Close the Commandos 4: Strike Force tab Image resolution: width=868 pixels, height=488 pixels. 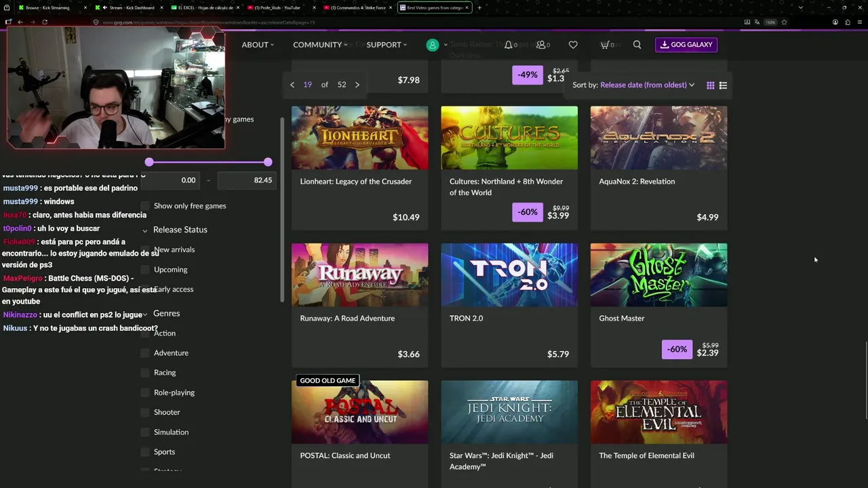click(x=392, y=7)
